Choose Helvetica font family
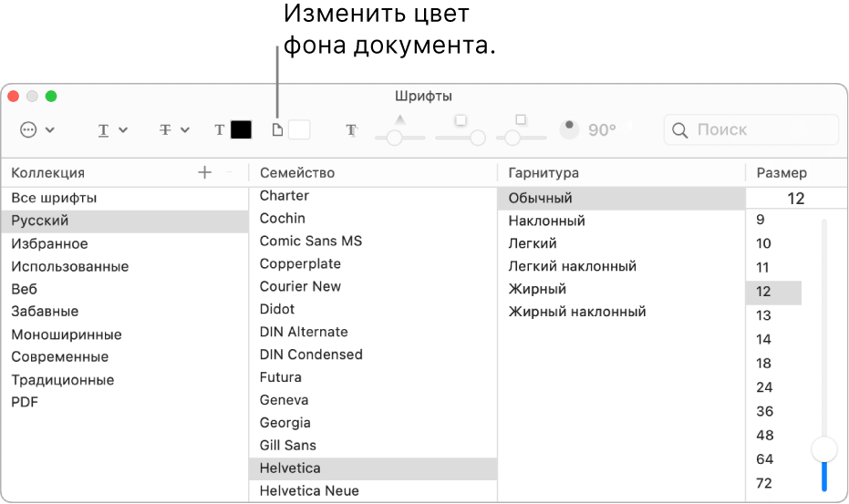Screen dimensions: 849x504 372,468
